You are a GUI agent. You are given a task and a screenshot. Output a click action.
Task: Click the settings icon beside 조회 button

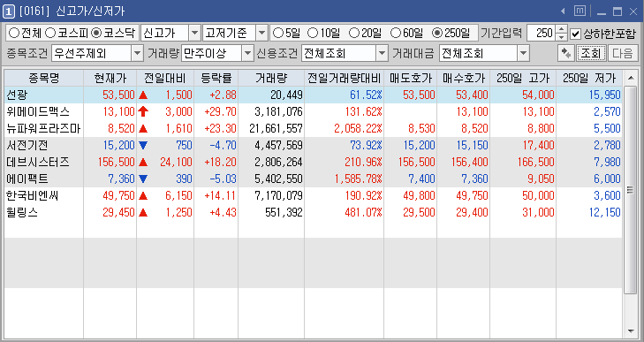click(566, 53)
